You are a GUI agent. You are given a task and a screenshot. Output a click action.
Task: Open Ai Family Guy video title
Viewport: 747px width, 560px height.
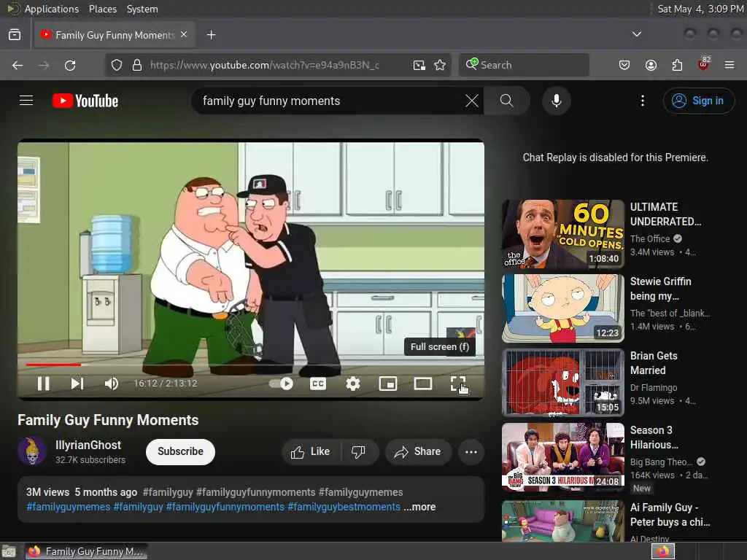click(670, 515)
